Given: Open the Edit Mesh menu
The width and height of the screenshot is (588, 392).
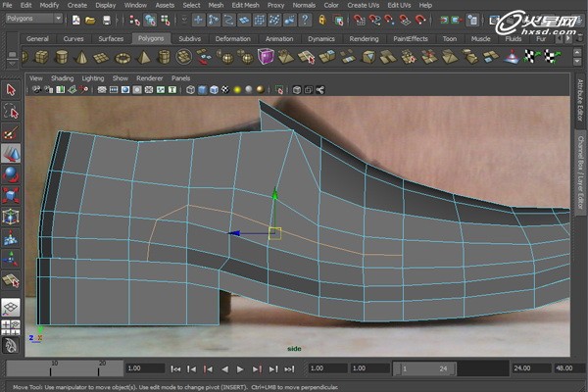Looking at the screenshot, I should pyautogui.click(x=244, y=5).
